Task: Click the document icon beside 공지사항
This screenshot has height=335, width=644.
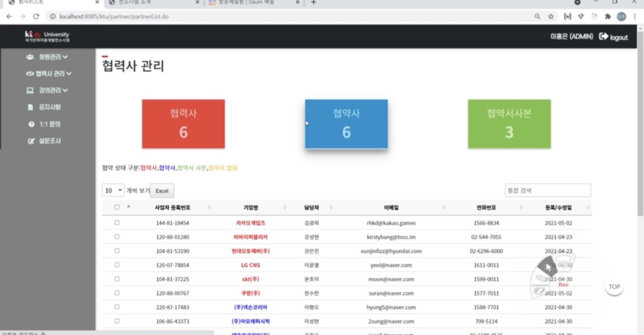Action: click(x=30, y=107)
